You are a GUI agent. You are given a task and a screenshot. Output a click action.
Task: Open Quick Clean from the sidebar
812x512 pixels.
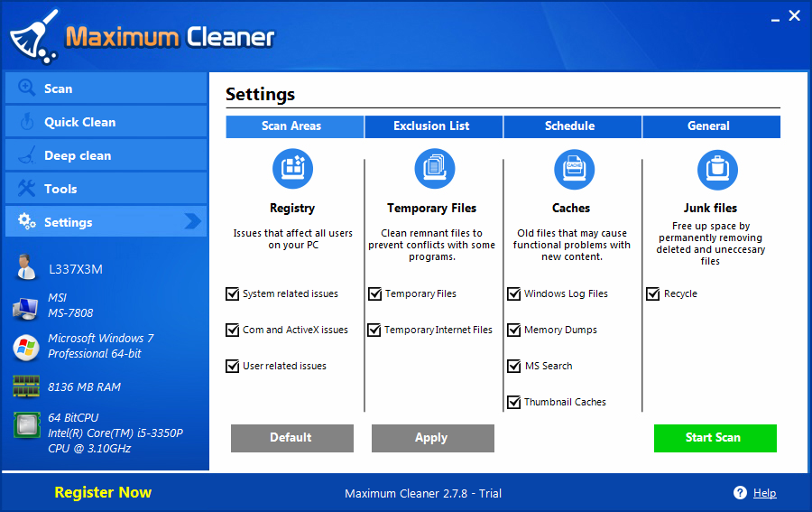(x=106, y=122)
